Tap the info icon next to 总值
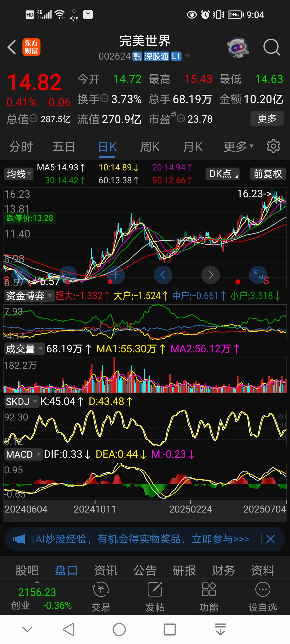The width and height of the screenshot is (290, 644). (33, 118)
